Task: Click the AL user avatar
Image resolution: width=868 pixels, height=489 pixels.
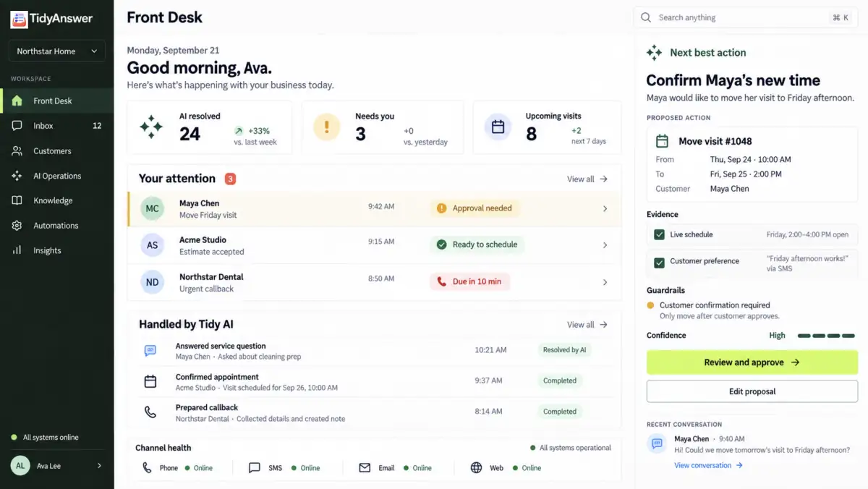Action: click(x=20, y=466)
